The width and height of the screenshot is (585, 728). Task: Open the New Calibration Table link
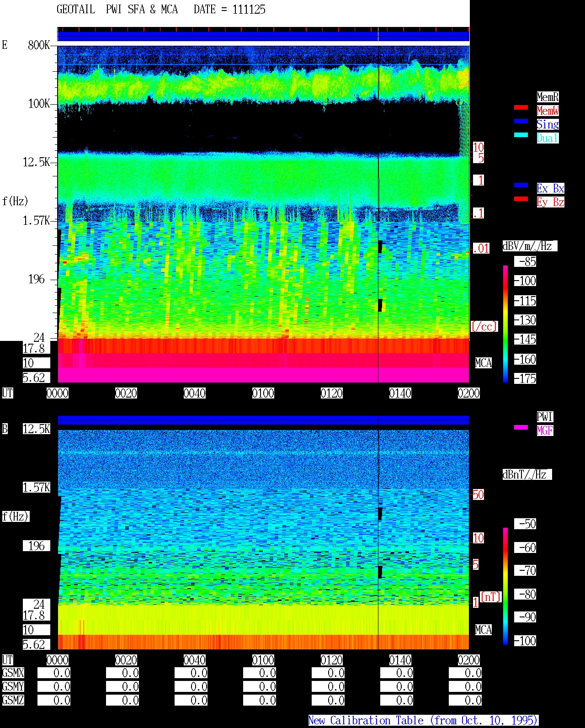[x=423, y=721]
